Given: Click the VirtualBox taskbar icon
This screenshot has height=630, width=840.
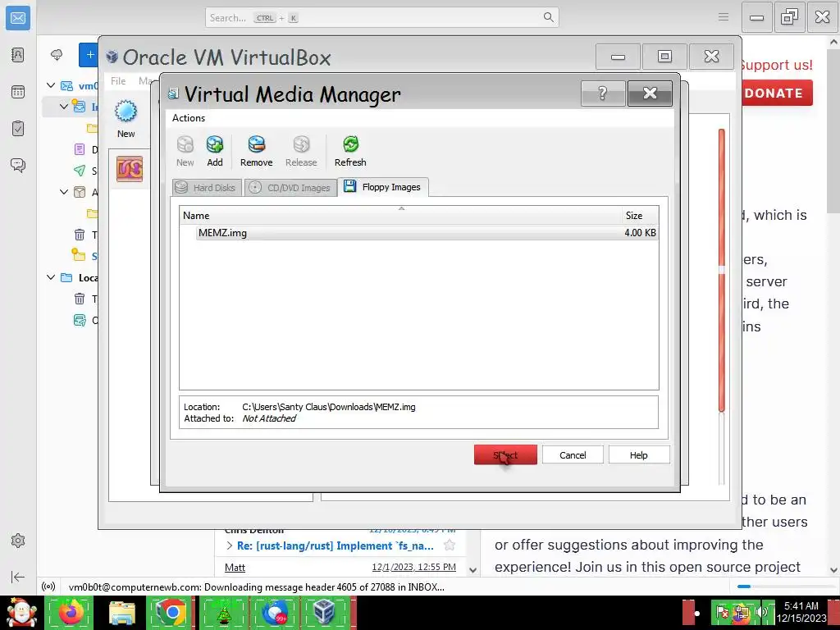Looking at the screenshot, I should (324, 612).
